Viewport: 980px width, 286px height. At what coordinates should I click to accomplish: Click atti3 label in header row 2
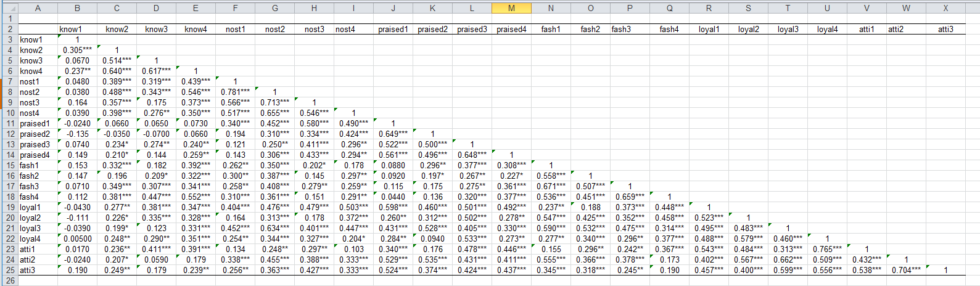click(x=945, y=29)
